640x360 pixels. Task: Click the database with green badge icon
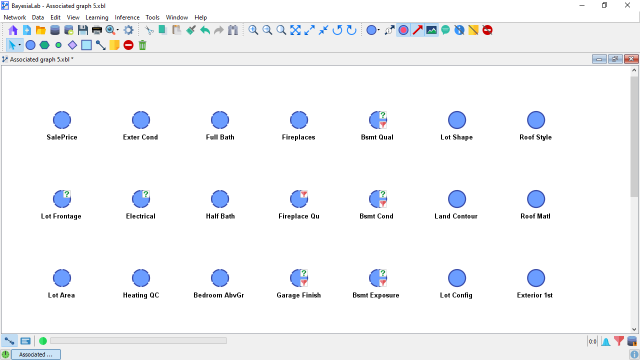69,30
